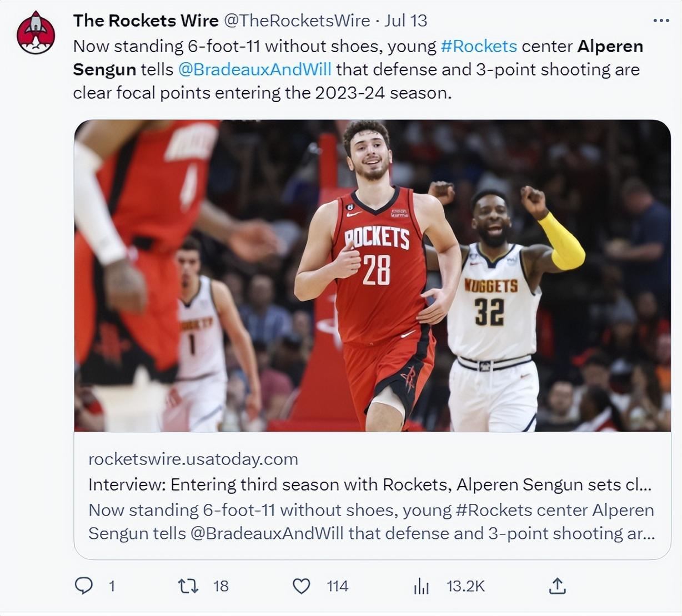This screenshot has width=682, height=616.
Task: Click the 13.2K views count
Action: tap(465, 586)
